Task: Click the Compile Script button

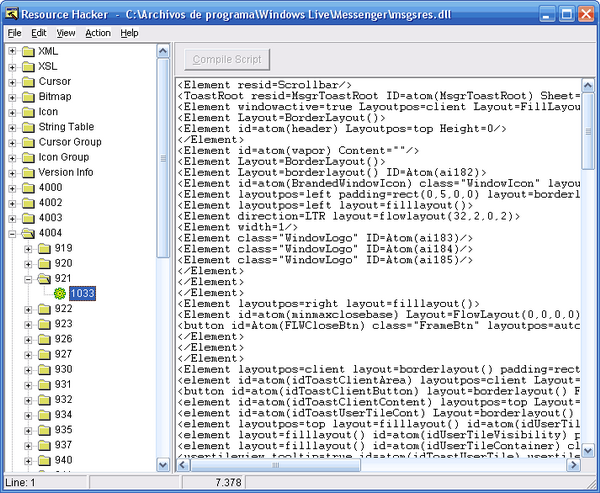Action: (x=227, y=59)
